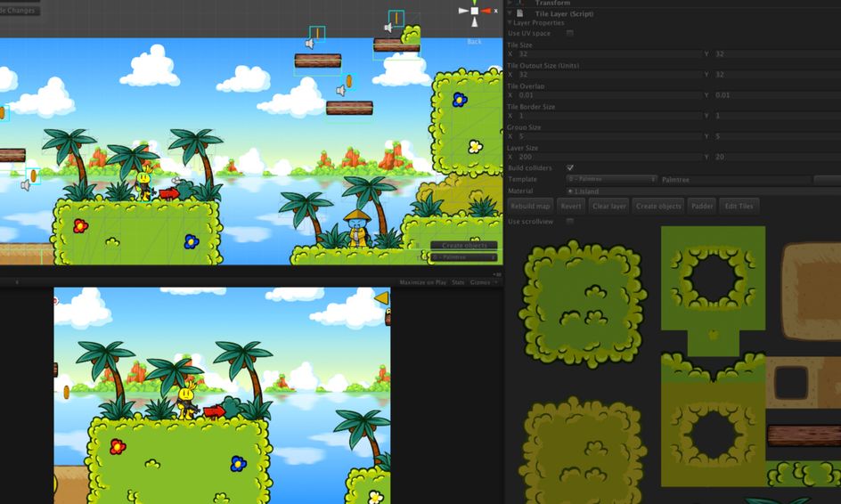
Task: Select the audio speaker gizmo at the scene's left edge
Action: click(25, 185)
